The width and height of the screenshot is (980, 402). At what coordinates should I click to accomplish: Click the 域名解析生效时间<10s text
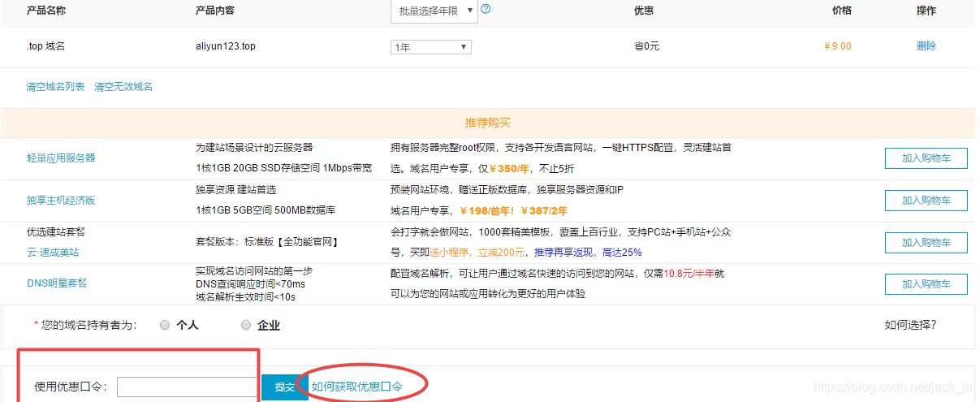pos(245,296)
